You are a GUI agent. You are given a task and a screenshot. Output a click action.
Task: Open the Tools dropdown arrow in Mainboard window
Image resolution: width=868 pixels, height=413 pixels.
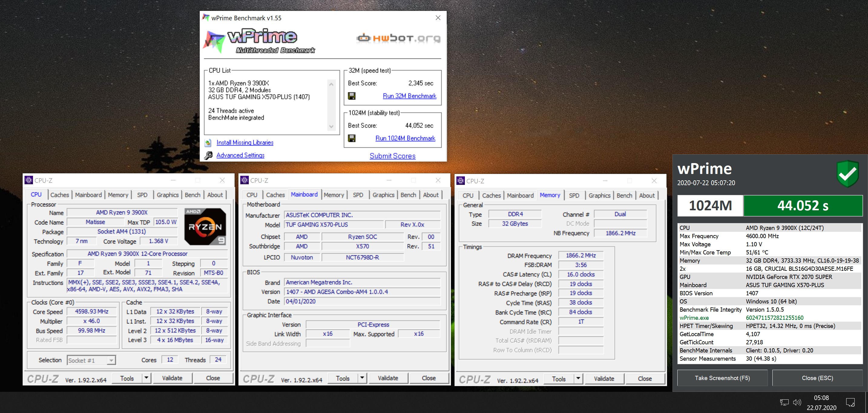(x=362, y=378)
